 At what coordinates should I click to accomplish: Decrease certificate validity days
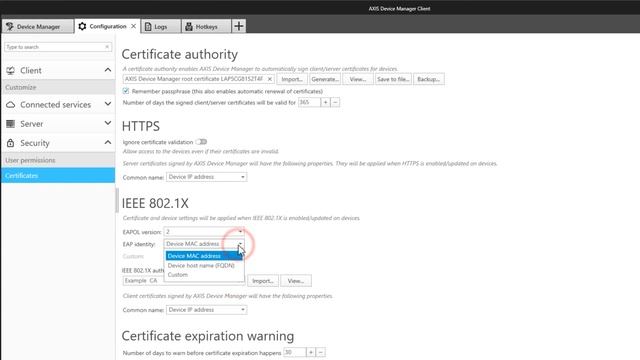click(x=335, y=102)
